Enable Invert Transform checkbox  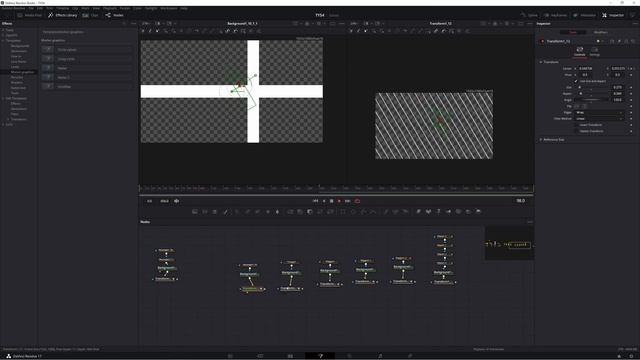576,125
